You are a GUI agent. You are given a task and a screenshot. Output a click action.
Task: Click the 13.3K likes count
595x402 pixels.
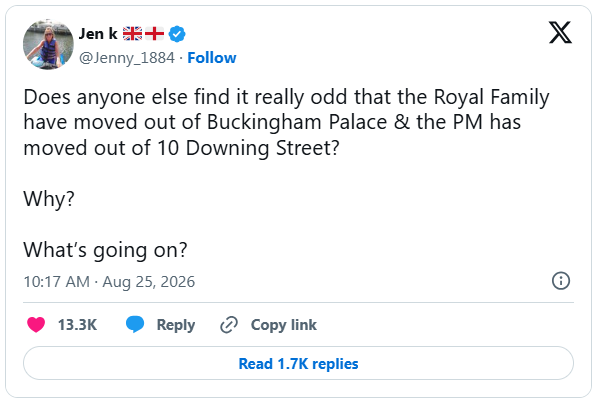point(77,325)
